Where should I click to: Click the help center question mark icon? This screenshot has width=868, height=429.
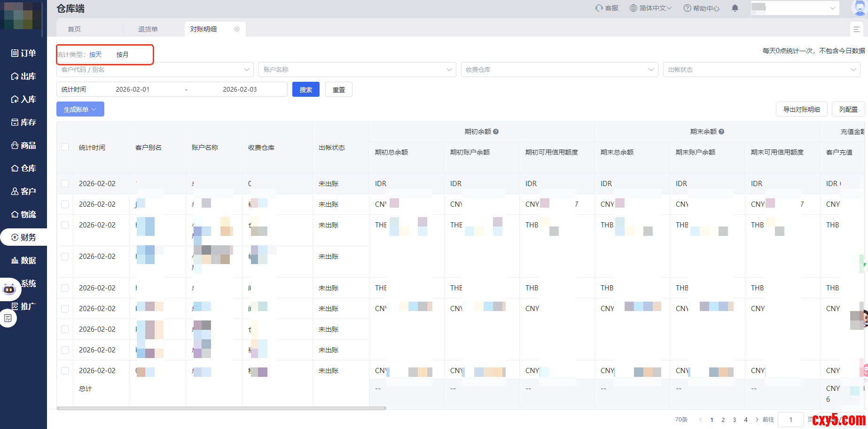[x=687, y=8]
